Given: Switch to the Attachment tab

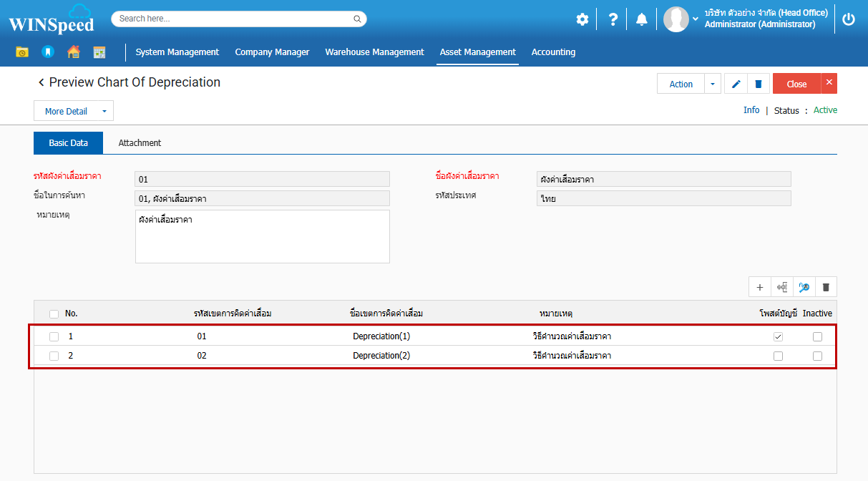Looking at the screenshot, I should 140,142.
